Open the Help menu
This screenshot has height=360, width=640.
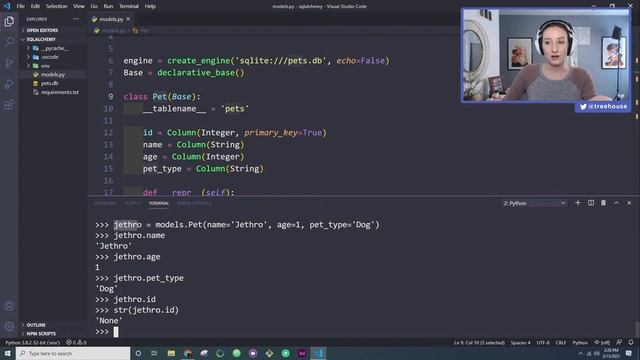[x=150, y=6]
